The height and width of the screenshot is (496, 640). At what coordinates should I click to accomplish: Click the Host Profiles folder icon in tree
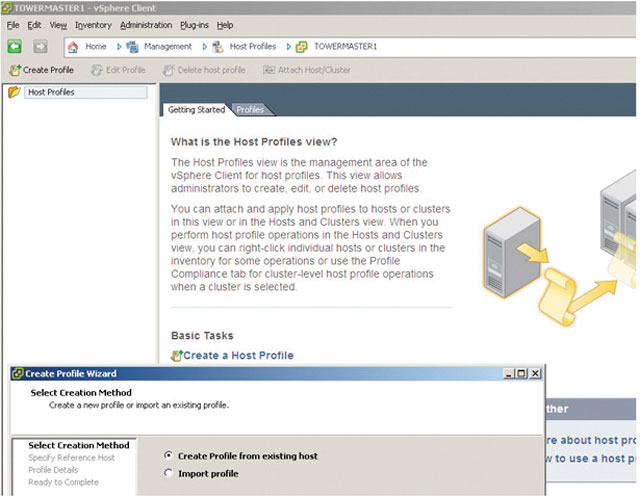tap(14, 92)
